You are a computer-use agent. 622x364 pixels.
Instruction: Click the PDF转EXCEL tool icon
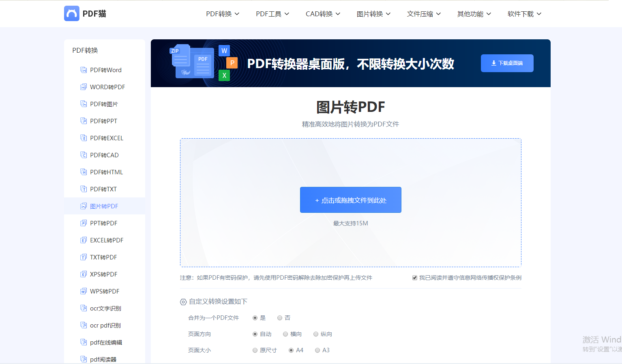[83, 138]
